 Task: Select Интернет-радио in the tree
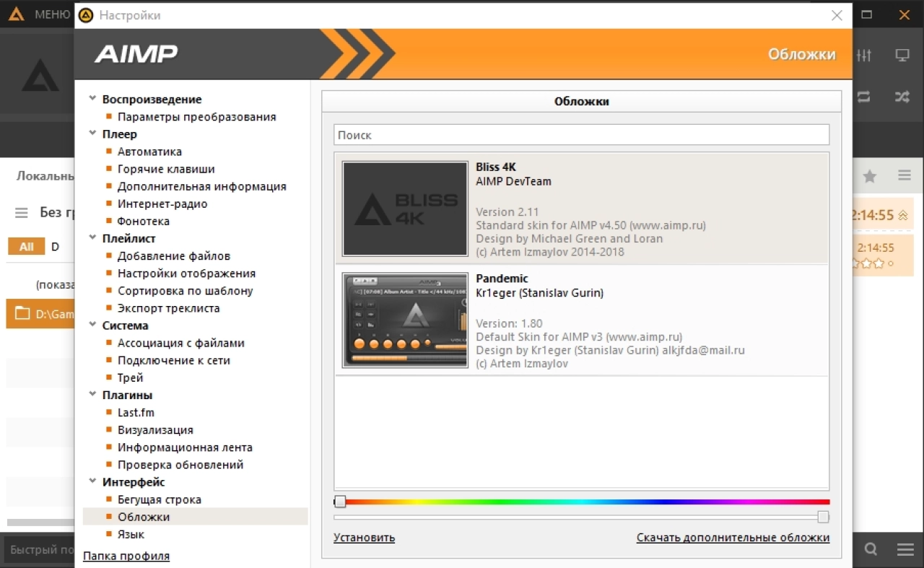[162, 204]
